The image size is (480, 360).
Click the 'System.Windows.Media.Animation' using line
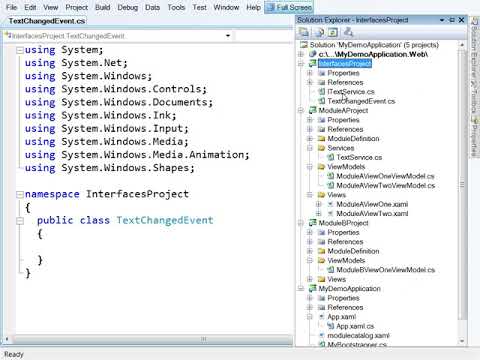137,155
